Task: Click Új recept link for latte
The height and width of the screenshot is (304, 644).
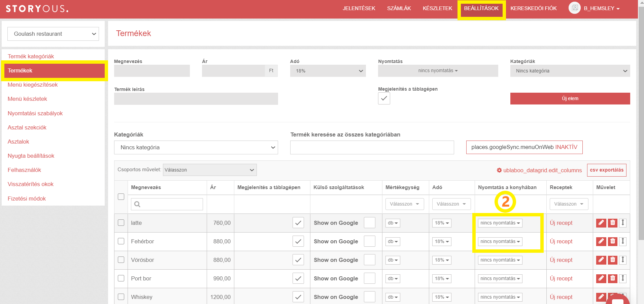Action: point(561,223)
